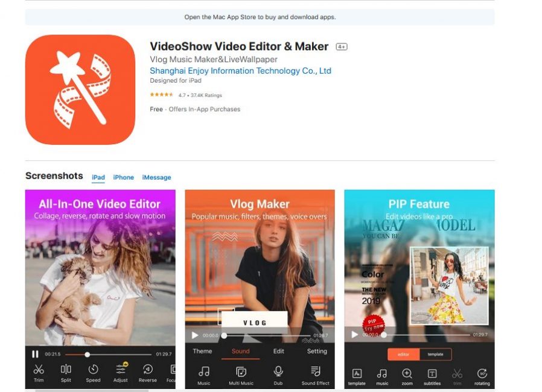The height and width of the screenshot is (392, 542).
Task: Click the 4+ age rating badge
Action: pyautogui.click(x=342, y=46)
